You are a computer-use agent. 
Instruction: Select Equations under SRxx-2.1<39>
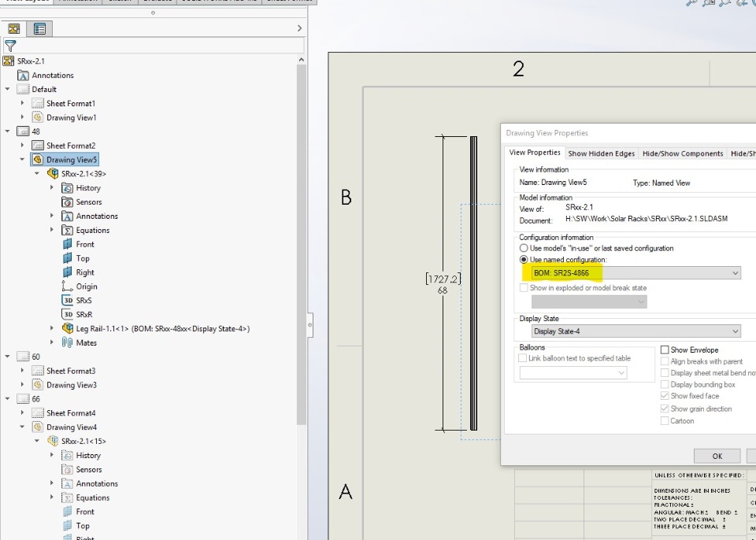[93, 230]
